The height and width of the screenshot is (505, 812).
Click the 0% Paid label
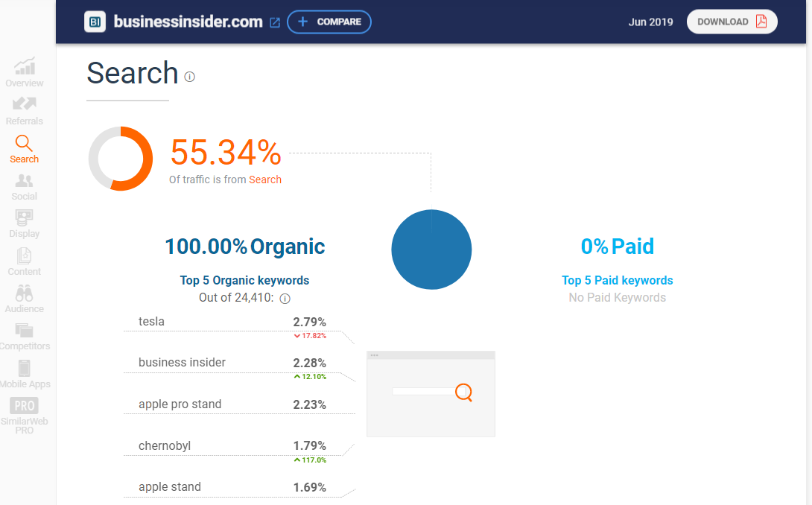point(618,247)
